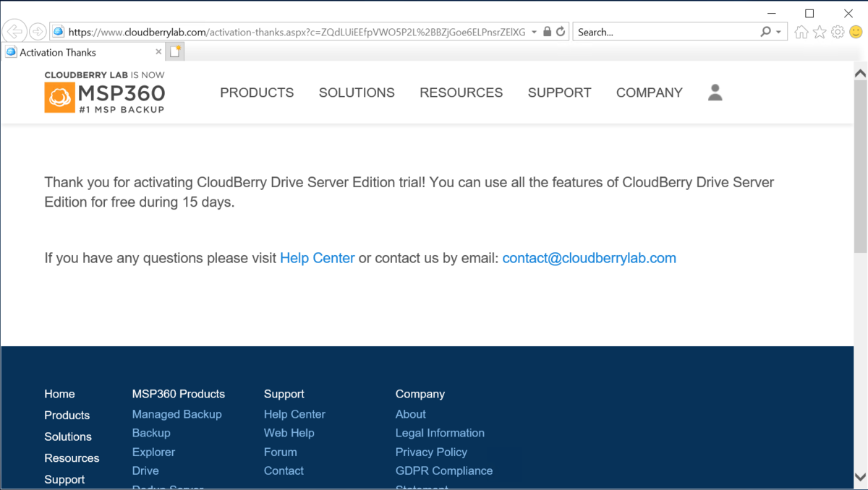Open the browser tools gear icon
868x490 pixels.
[x=838, y=32]
